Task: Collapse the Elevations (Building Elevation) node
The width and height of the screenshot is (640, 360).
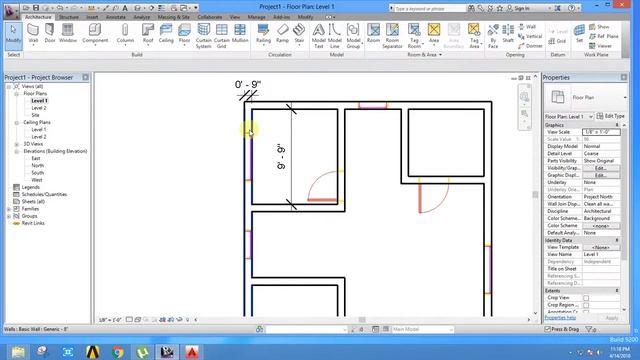Action: point(17,151)
